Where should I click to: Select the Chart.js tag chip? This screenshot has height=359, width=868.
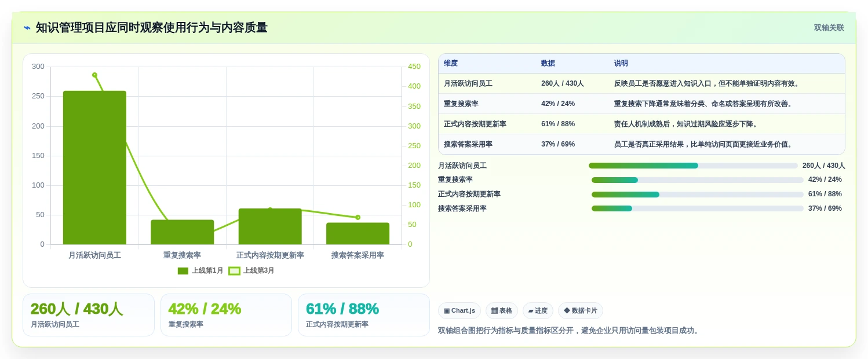click(459, 310)
